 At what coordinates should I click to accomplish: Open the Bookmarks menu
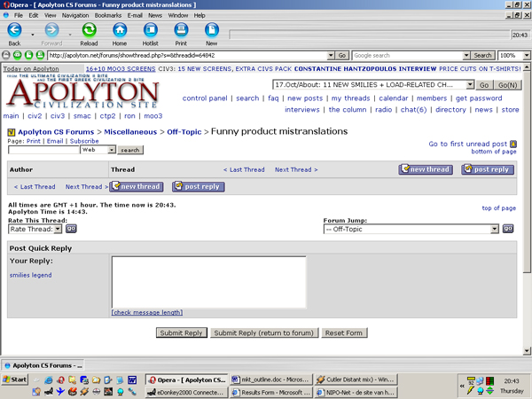click(x=110, y=15)
